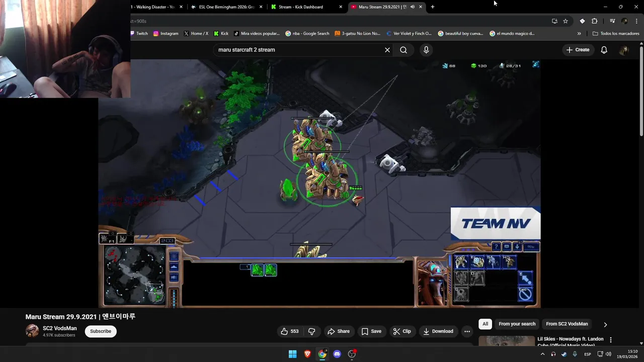
Task: Click the YouTube search magnifier button
Action: point(404,50)
